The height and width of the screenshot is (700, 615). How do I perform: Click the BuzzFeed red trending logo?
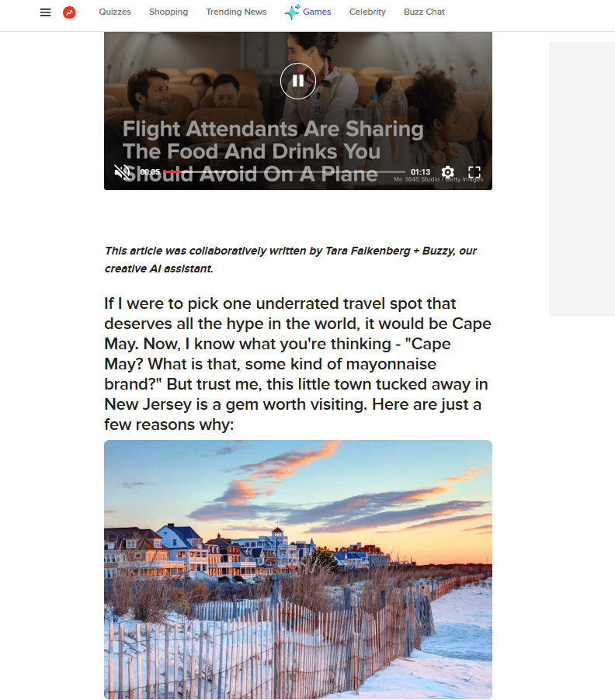pyautogui.click(x=69, y=12)
